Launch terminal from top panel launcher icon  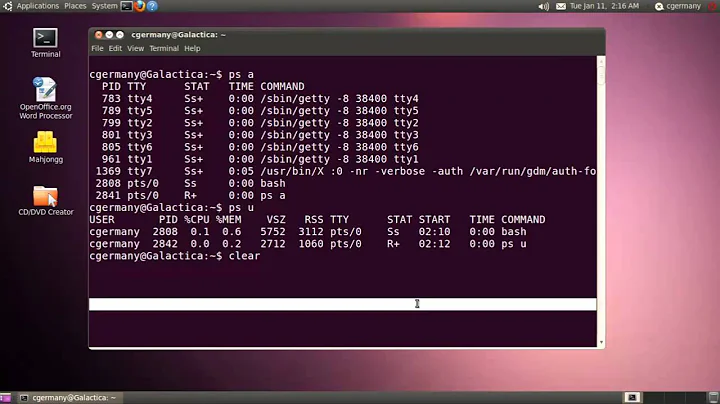click(x=126, y=6)
